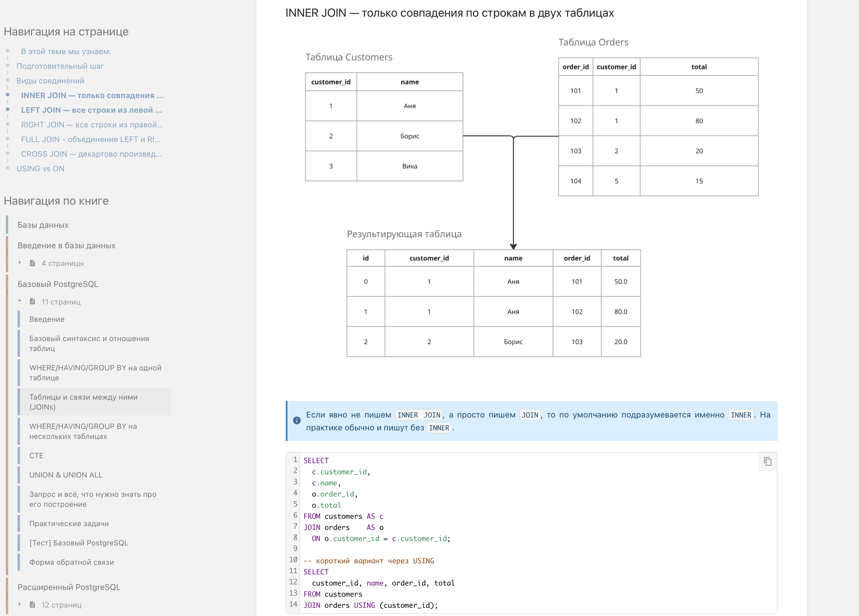Open UNION & UNION ALL chapter
This screenshot has width=859, height=616.
[x=66, y=475]
